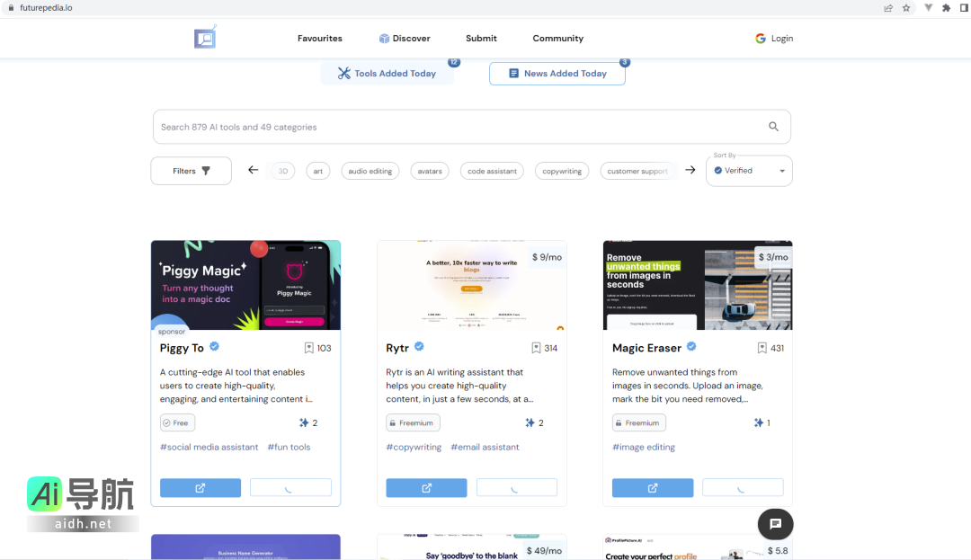Screen dimensions: 971x560
Task: Select the customer support category chip
Action: 637,171
